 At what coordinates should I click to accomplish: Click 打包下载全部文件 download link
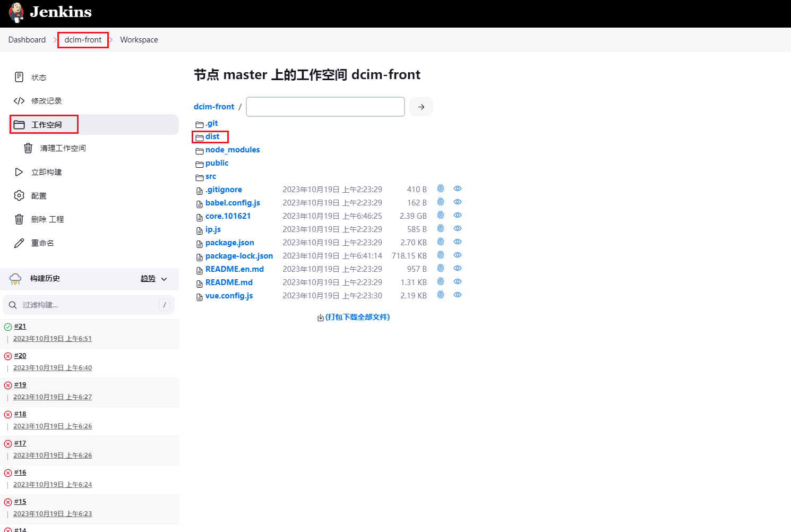357,317
